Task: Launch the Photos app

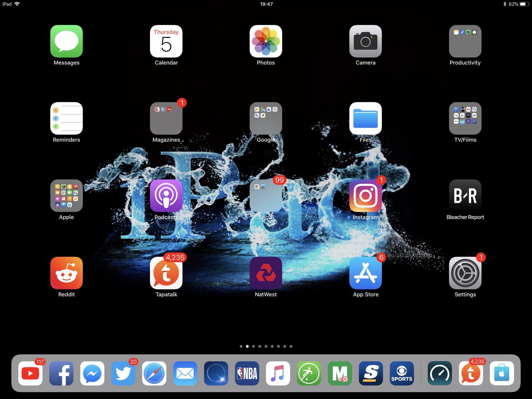Action: [x=266, y=41]
